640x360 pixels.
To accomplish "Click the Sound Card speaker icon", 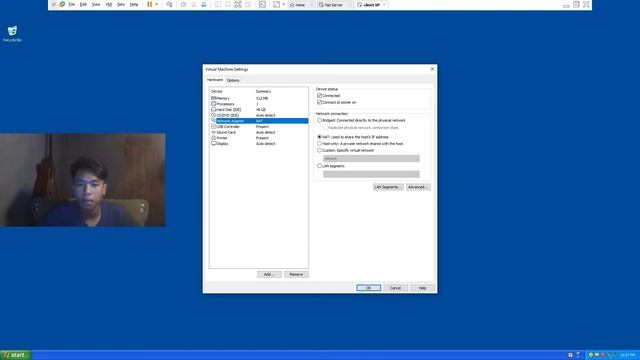I will point(213,132).
